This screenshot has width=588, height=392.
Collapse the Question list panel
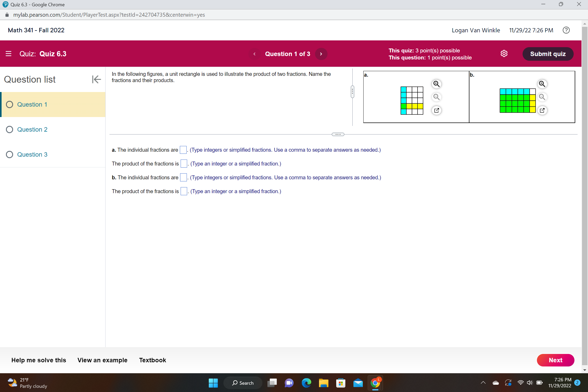tap(96, 79)
